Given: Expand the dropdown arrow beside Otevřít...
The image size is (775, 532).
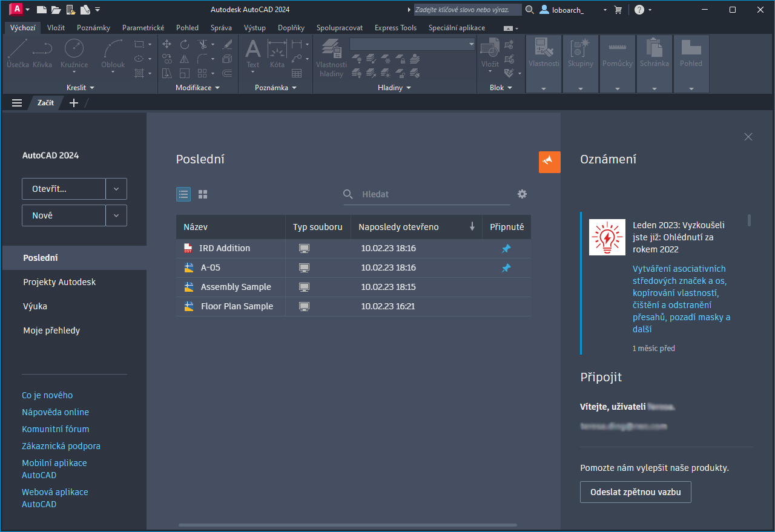Looking at the screenshot, I should (116, 189).
